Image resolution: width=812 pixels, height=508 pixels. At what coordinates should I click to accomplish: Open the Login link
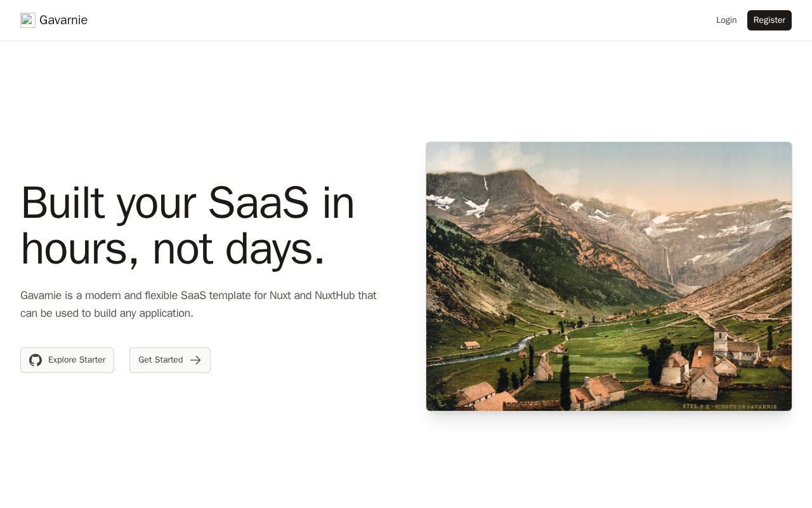(726, 20)
